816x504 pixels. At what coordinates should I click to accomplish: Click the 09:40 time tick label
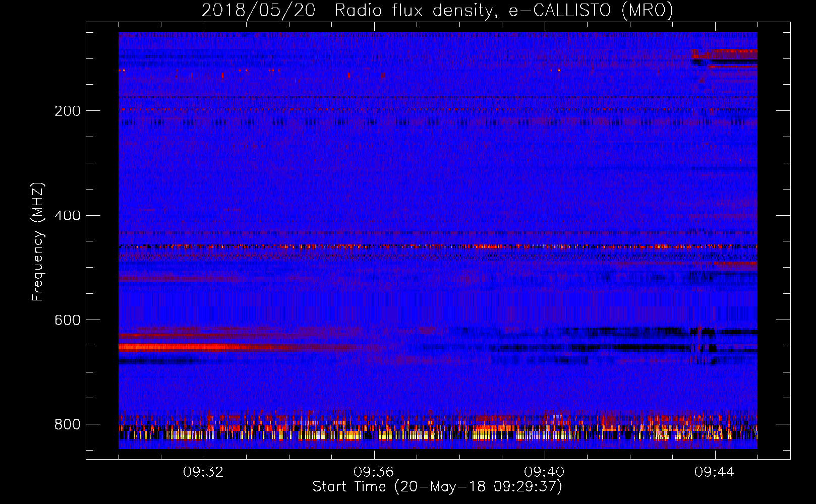click(544, 472)
